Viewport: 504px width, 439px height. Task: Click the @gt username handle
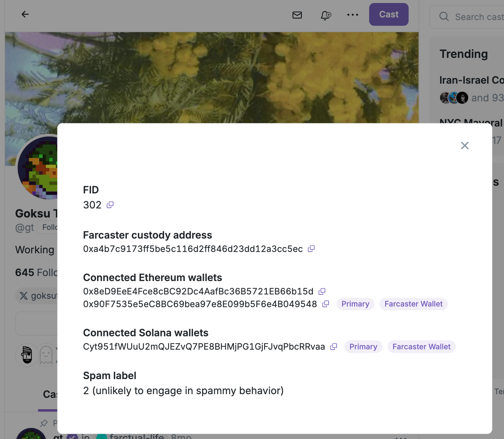(x=25, y=228)
